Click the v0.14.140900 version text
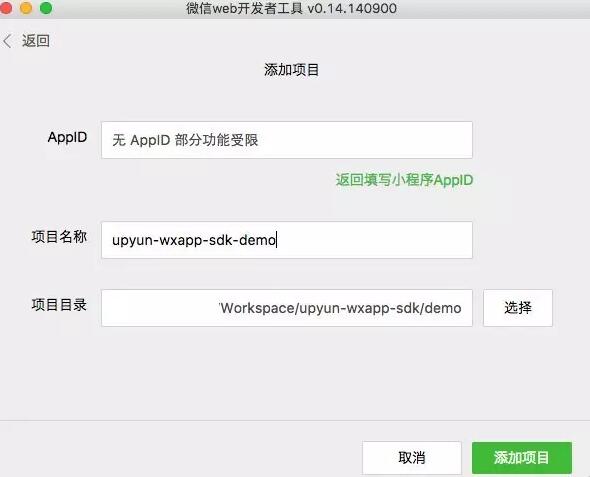590x477 pixels. click(352, 8)
